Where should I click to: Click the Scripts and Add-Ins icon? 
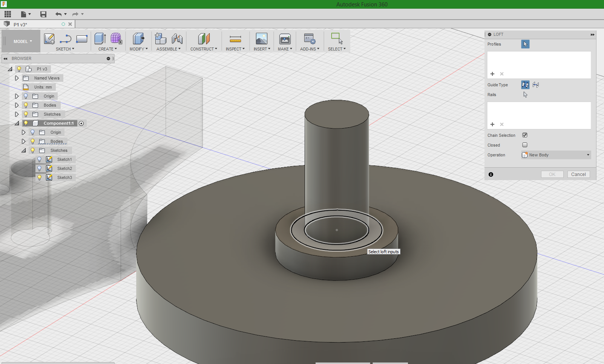(x=310, y=39)
